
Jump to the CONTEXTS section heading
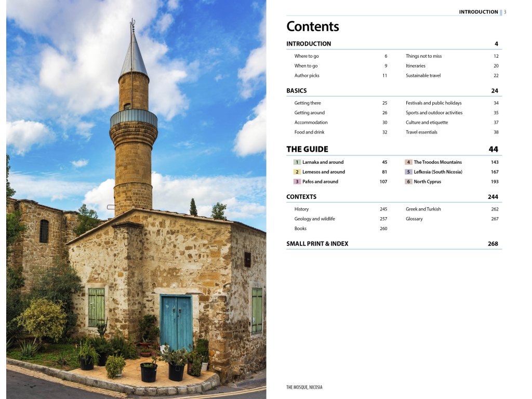(301, 197)
